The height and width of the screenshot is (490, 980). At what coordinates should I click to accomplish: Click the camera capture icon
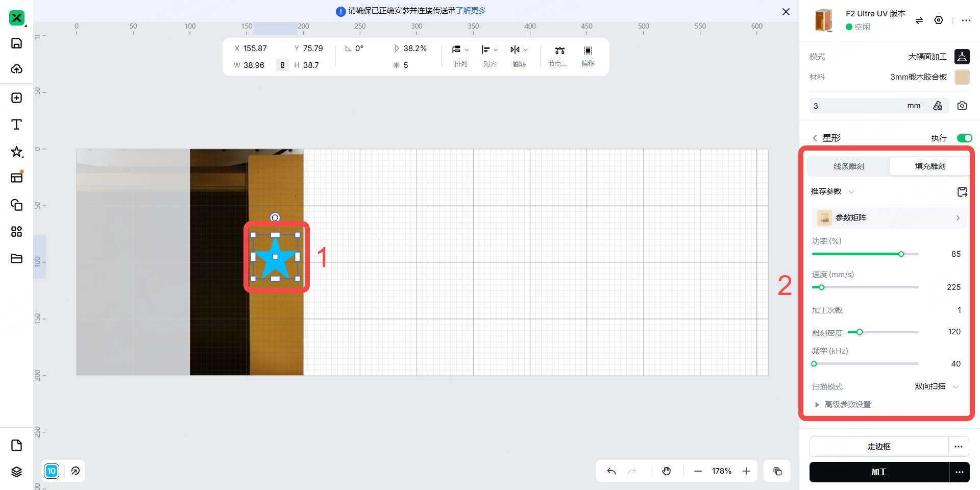[x=962, y=106]
